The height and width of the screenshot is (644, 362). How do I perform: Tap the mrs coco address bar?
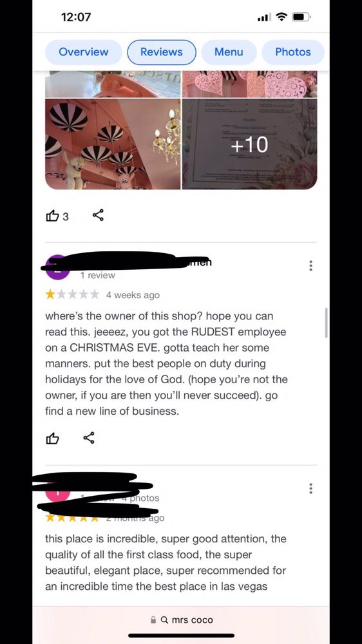coord(181,620)
